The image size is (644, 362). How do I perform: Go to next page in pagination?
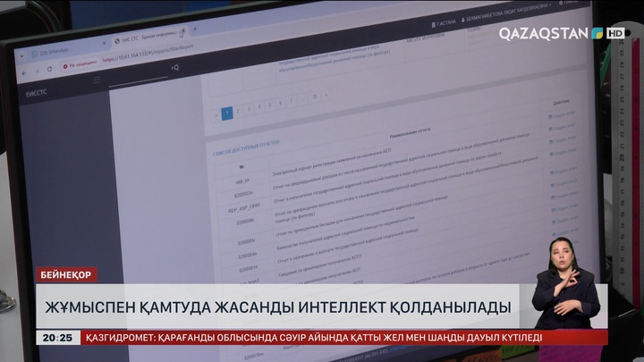(x=326, y=95)
